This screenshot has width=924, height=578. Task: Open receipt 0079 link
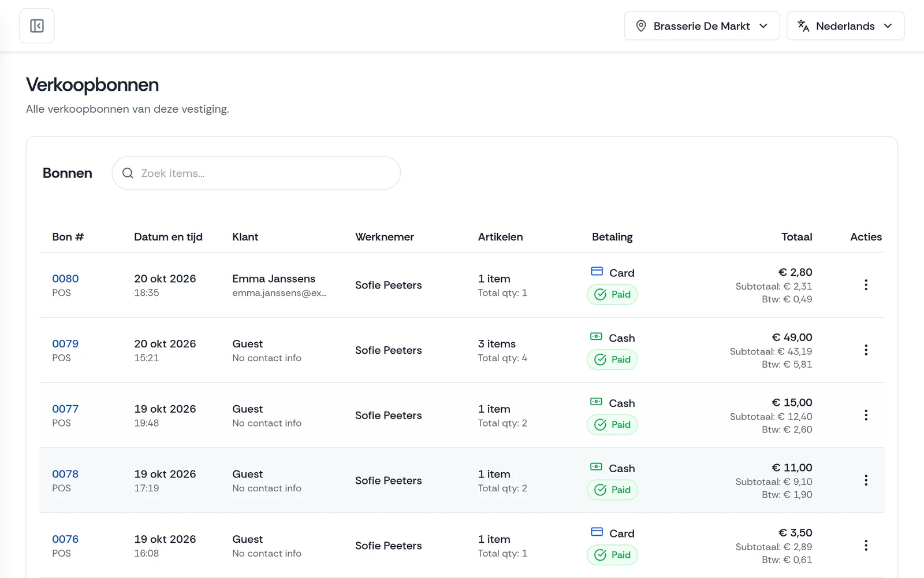(65, 344)
